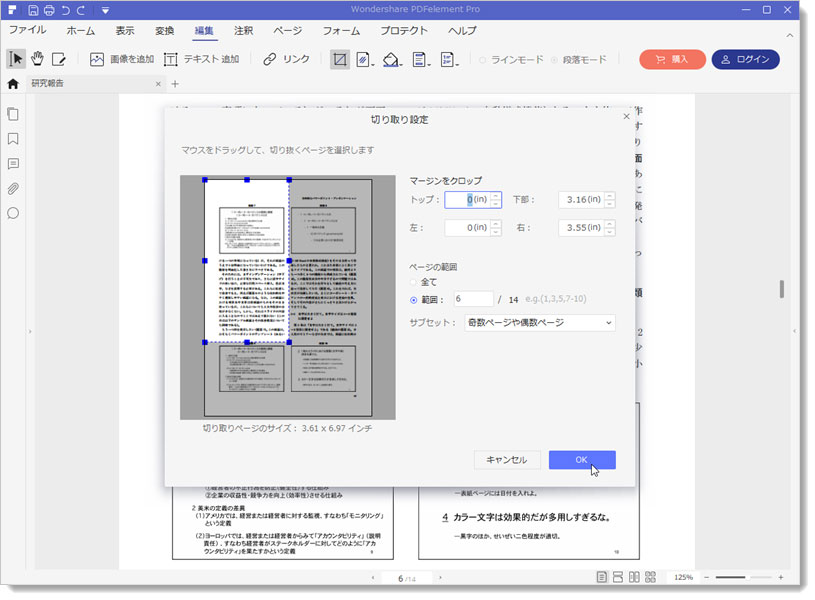Add a new tab with plus icon
The image size is (815, 600).
pyautogui.click(x=175, y=84)
